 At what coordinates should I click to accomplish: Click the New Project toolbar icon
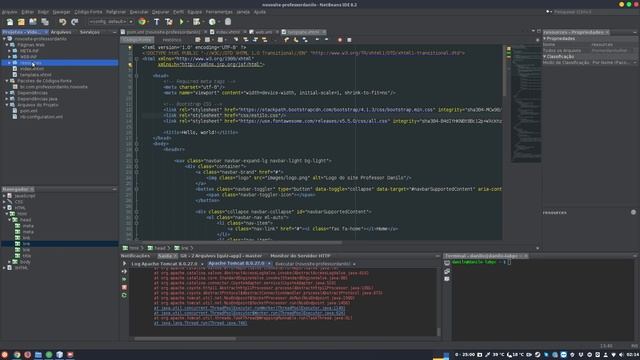point(21,22)
